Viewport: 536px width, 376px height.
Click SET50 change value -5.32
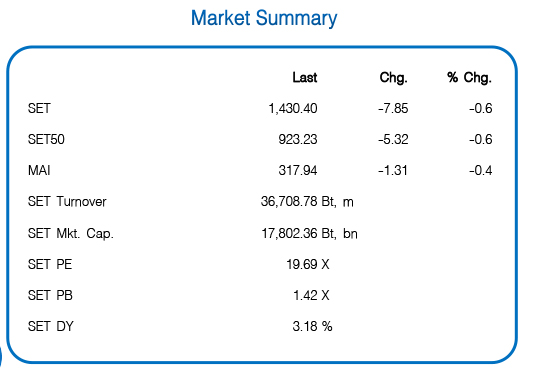click(x=393, y=139)
